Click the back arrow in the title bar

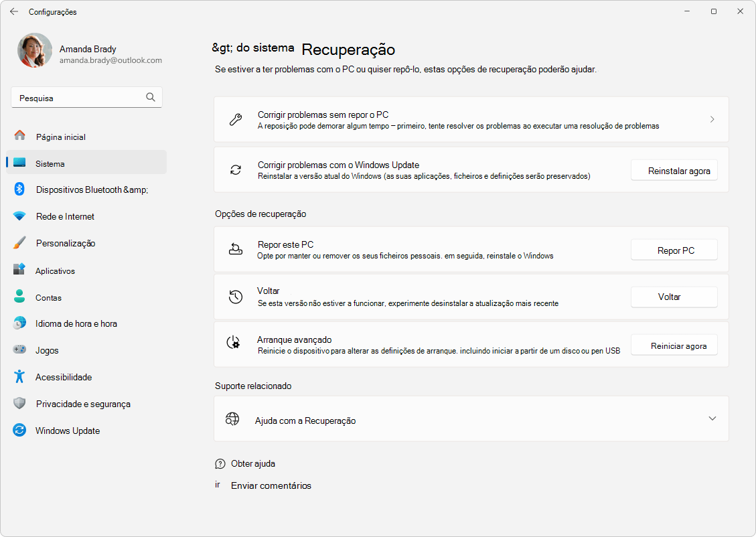[14, 11]
